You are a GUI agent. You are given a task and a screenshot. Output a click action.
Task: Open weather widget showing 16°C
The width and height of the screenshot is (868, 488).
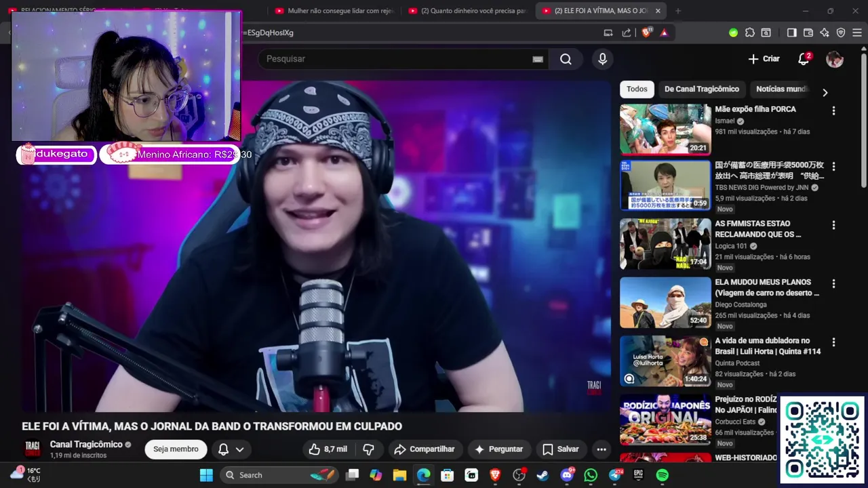tap(25, 474)
